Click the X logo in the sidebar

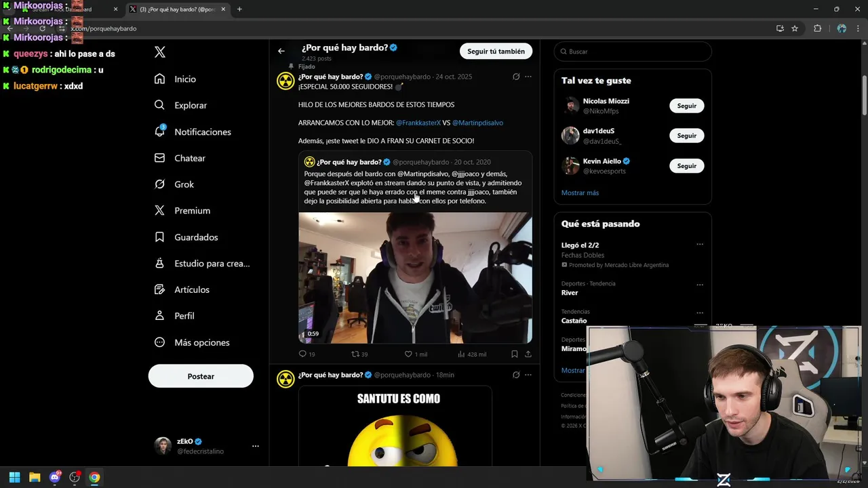pos(160,52)
